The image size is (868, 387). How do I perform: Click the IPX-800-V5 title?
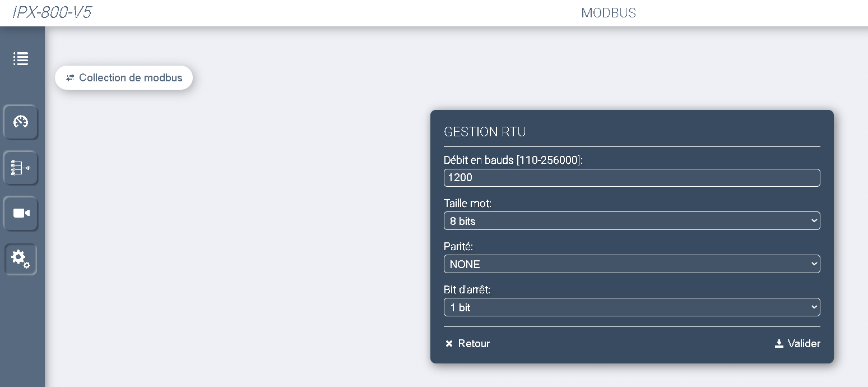coord(52,13)
